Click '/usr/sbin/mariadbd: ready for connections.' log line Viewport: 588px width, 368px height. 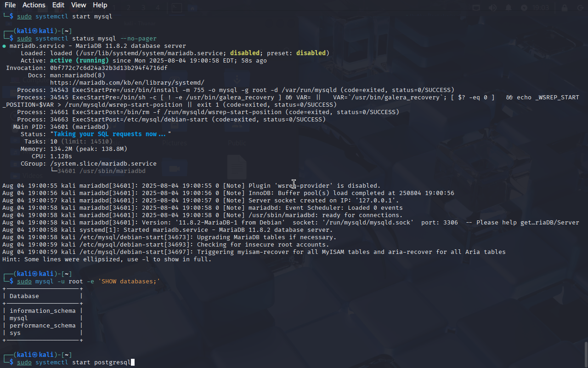203,215
